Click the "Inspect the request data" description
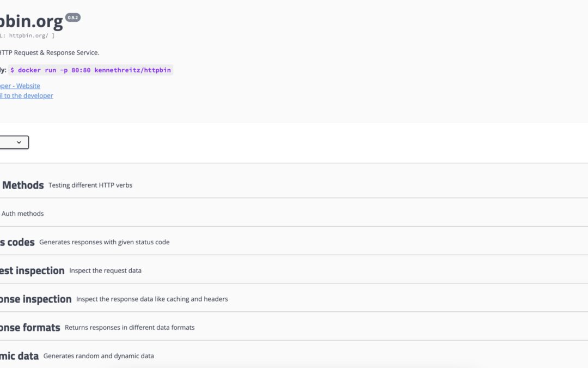 pos(105,270)
